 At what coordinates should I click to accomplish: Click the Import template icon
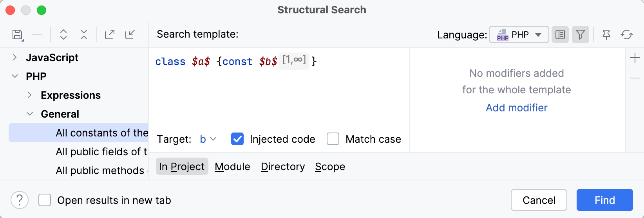pos(130,35)
